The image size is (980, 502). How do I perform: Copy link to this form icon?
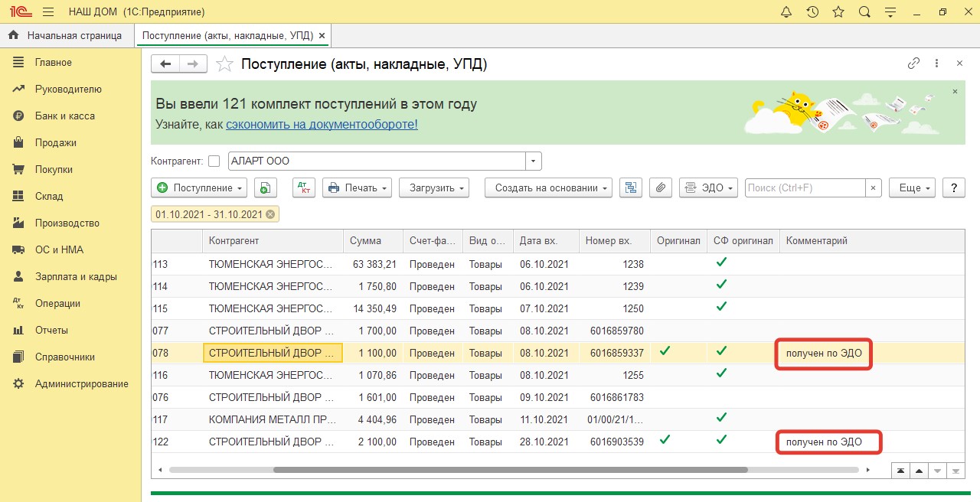(x=913, y=64)
